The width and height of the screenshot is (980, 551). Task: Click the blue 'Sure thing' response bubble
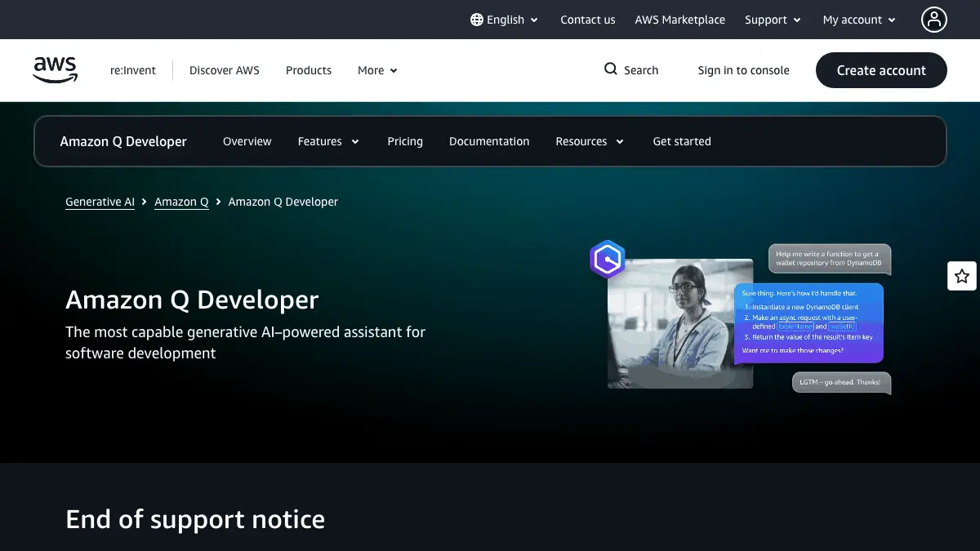pos(808,322)
